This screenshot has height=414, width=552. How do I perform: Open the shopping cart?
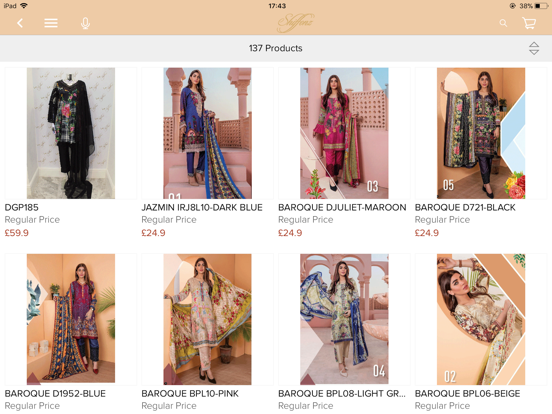point(529,23)
